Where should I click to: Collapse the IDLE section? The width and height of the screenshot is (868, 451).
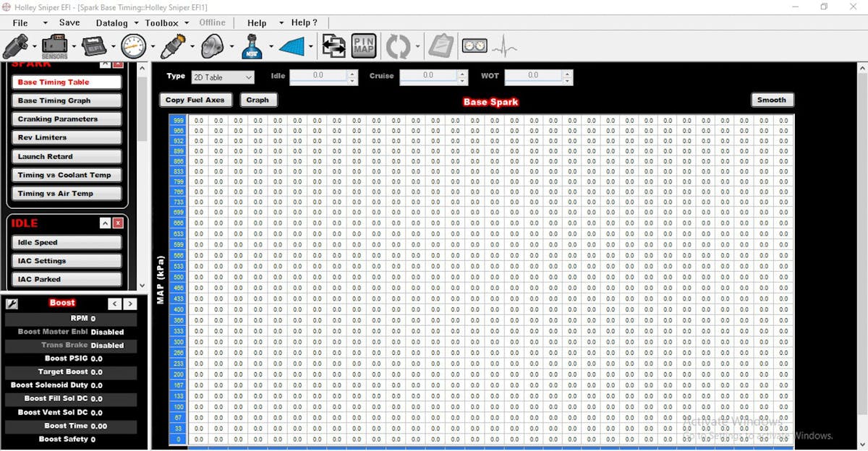(x=105, y=223)
